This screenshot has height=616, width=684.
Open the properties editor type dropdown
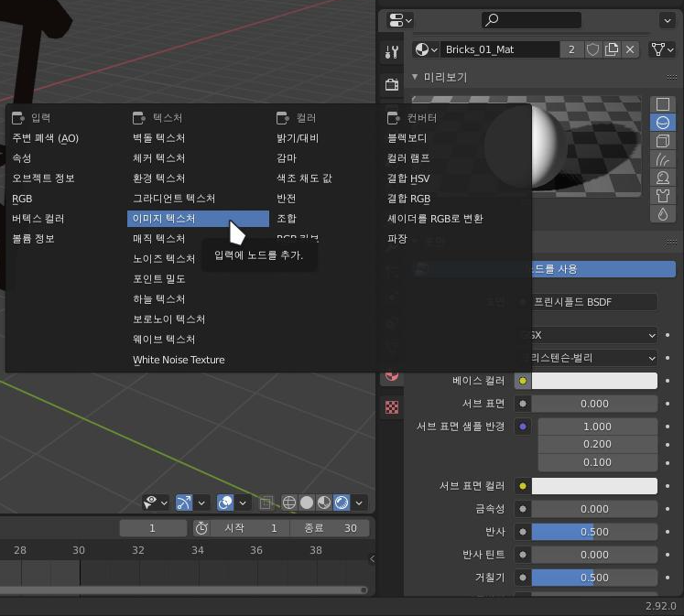(400, 20)
